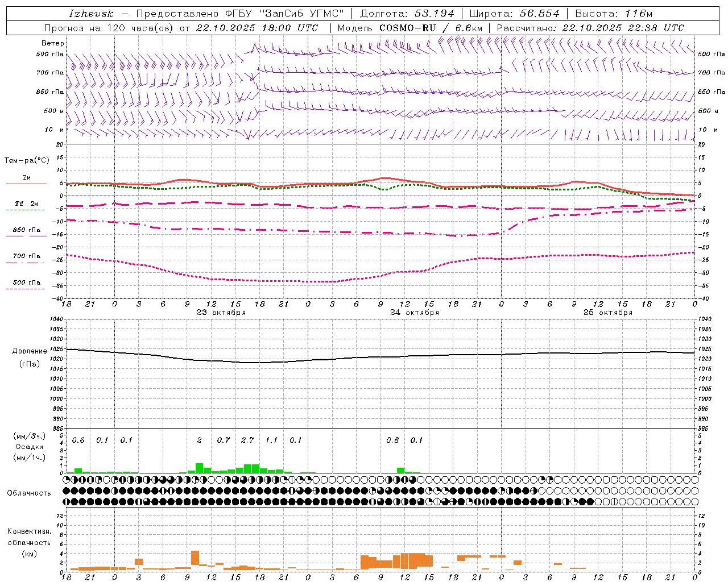Click the (мм/1ч.) precipitation unit label
Viewport: 728px width, 582px height.
click(30, 457)
